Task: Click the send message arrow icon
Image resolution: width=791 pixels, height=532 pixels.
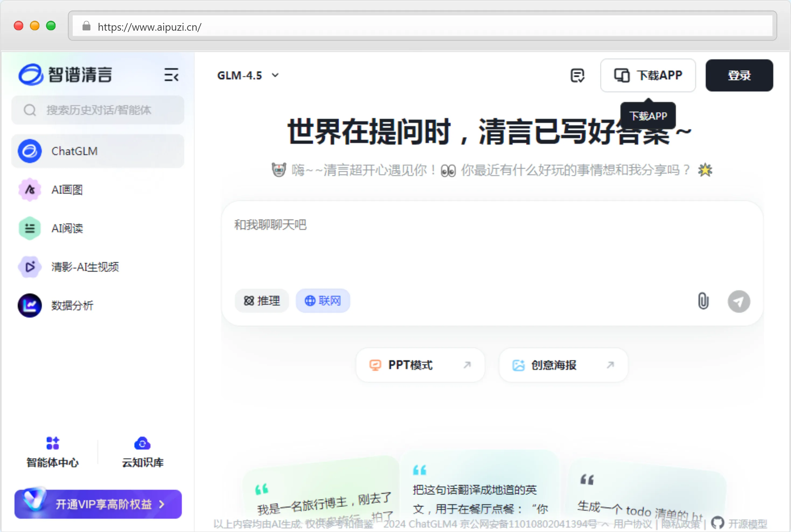Action: point(739,301)
